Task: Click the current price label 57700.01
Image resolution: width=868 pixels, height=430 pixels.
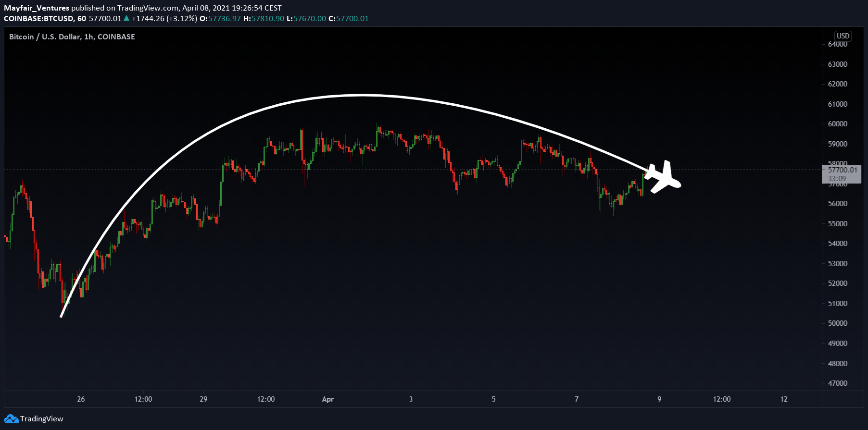Action: [843, 170]
